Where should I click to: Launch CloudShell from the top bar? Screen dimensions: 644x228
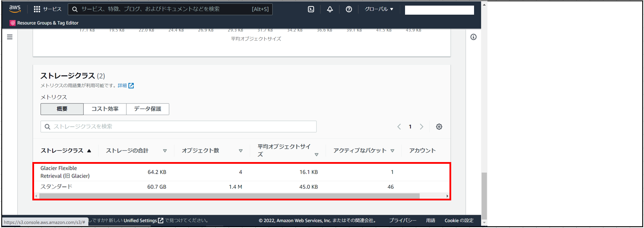tap(311, 9)
